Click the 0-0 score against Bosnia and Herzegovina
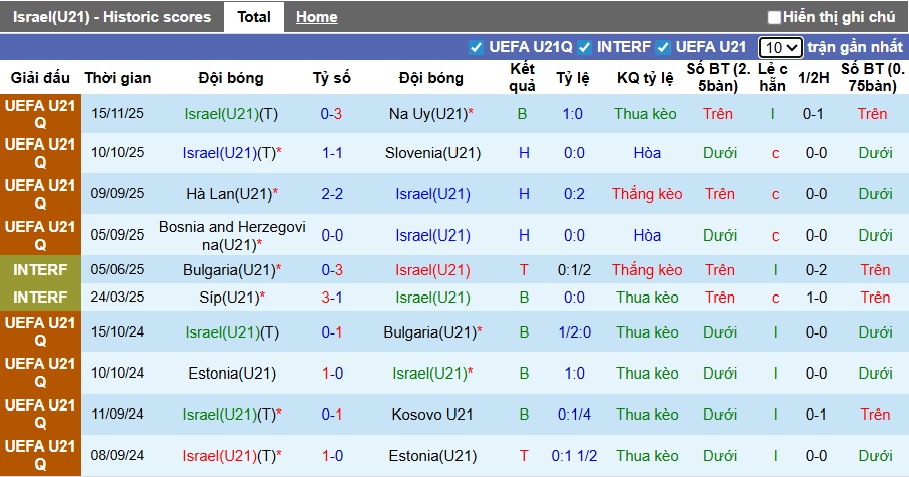909x477 pixels. 332,235
